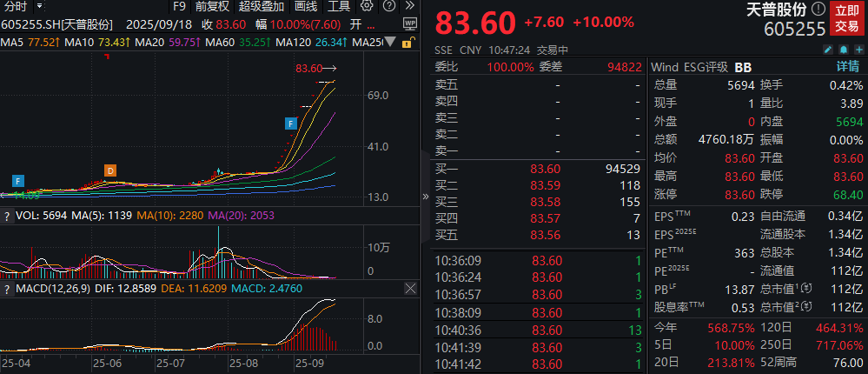Click the WP monitor icon beside chart header
This screenshot has height=374, width=868.
point(409,24)
